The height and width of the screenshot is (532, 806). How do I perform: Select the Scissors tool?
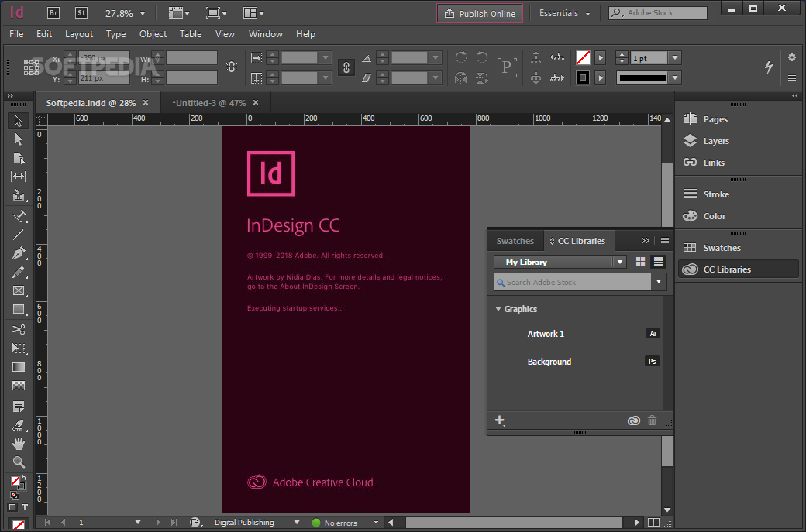19,330
